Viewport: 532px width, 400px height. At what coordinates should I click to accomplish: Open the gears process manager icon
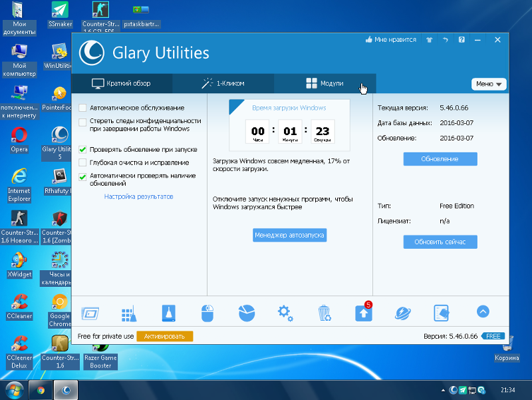click(x=285, y=313)
